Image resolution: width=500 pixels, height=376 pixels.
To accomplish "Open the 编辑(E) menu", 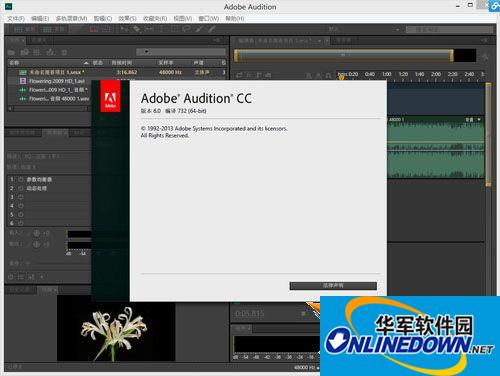I will click(40, 19).
